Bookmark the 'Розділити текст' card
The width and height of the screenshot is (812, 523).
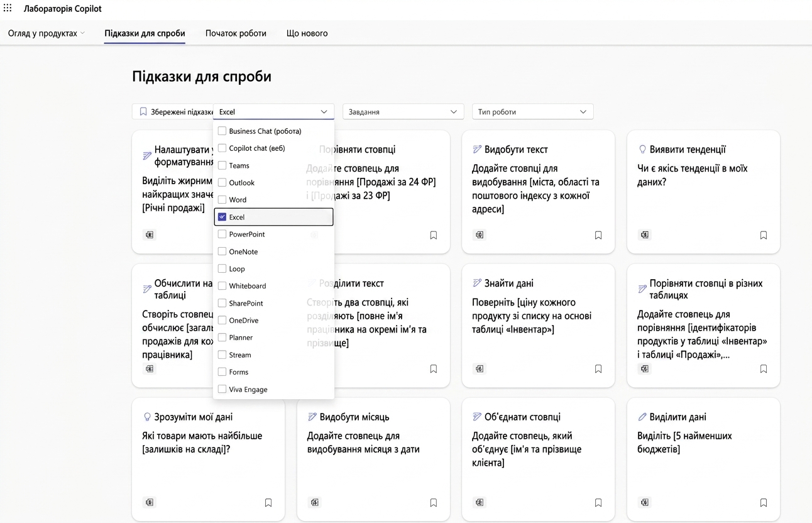pyautogui.click(x=434, y=369)
